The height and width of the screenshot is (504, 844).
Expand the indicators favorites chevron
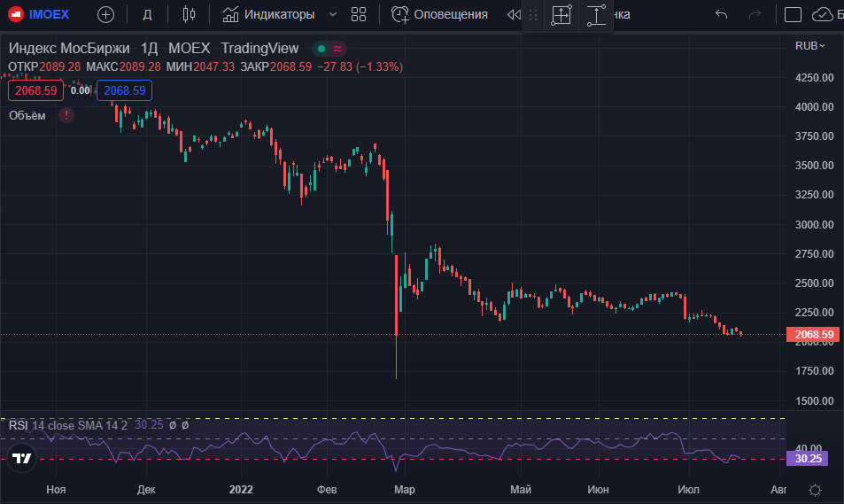click(x=333, y=14)
